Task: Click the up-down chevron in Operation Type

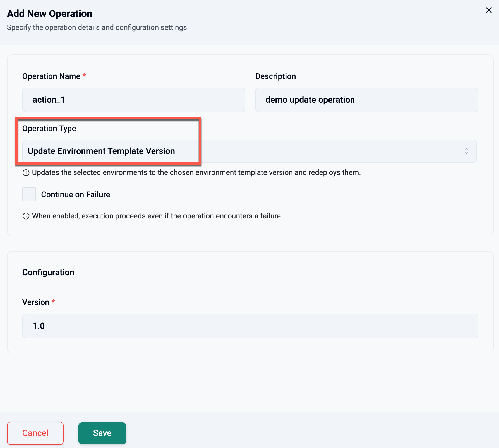Action: [x=466, y=151]
